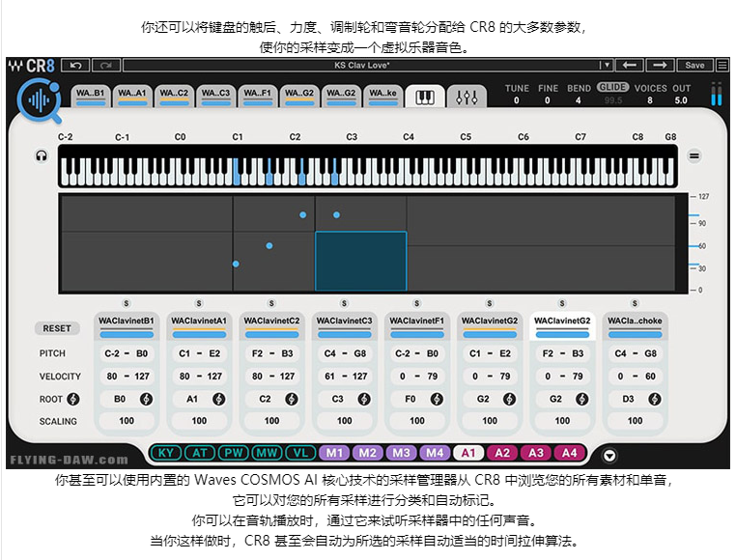Screen dimensions: 736x560
Task: Open the preset list dropdown arrow
Action: click(x=607, y=66)
